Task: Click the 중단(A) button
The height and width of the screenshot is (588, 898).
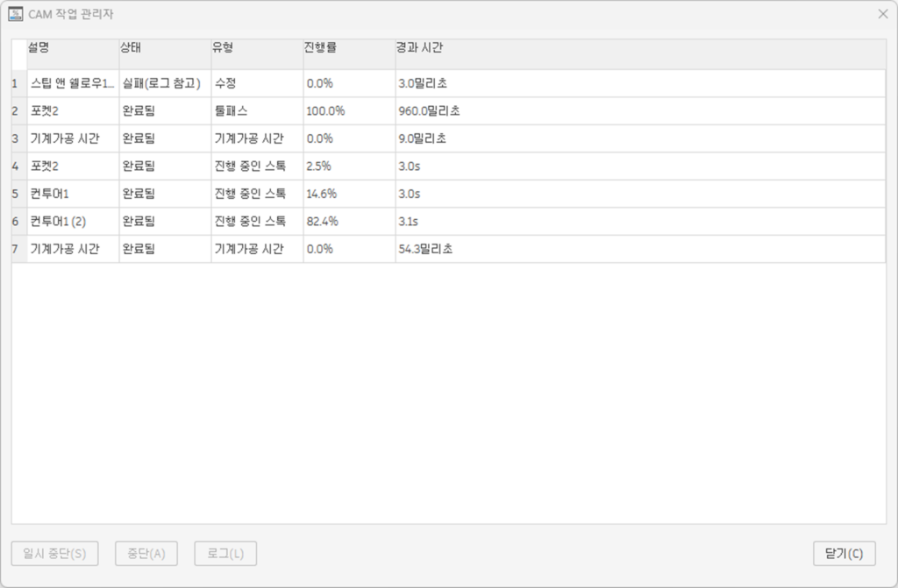Action: [x=146, y=554]
